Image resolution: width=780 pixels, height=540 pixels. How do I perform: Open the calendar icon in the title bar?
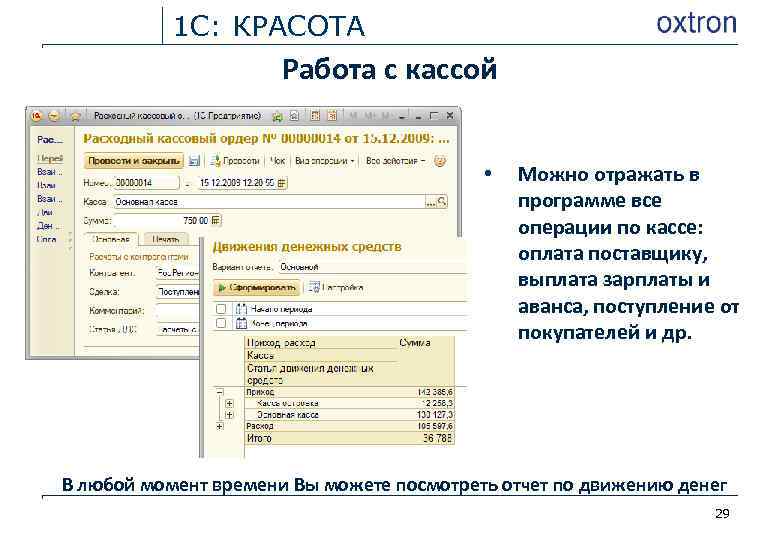(332, 116)
